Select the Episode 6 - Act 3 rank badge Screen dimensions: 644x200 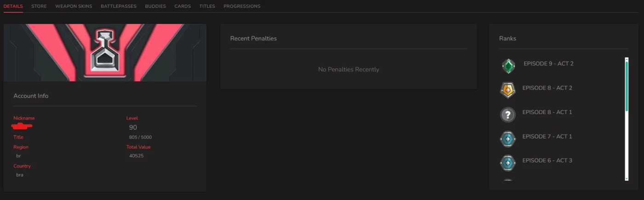click(508, 163)
